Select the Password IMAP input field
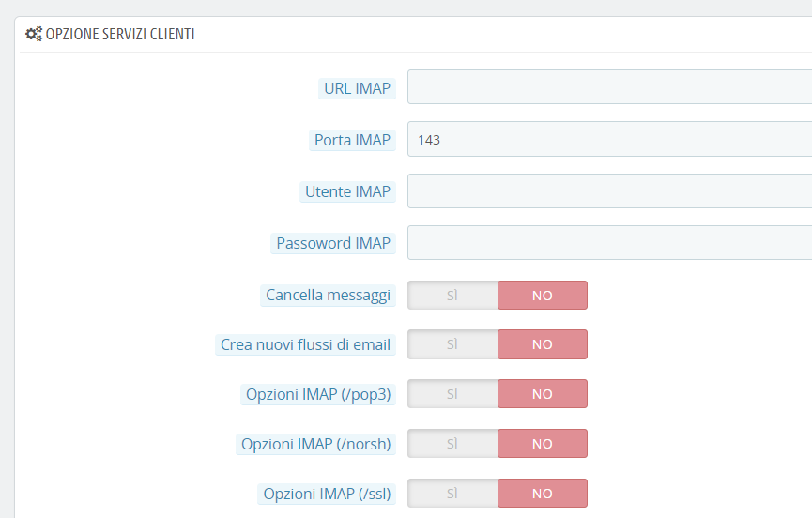This screenshot has height=518, width=812. coord(609,243)
